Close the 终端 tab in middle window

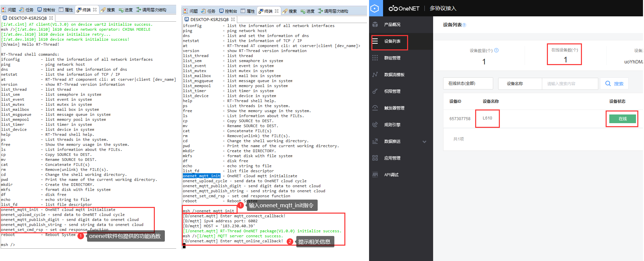click(277, 11)
